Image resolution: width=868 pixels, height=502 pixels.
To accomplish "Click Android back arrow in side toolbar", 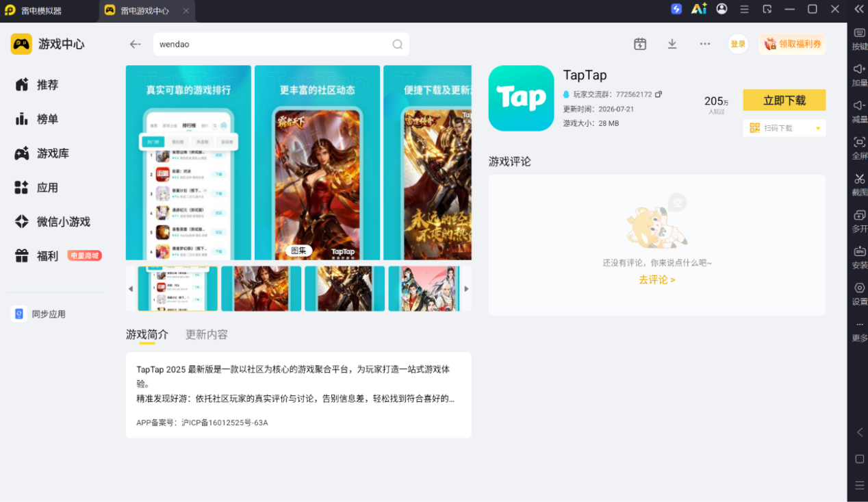I will pyautogui.click(x=860, y=432).
